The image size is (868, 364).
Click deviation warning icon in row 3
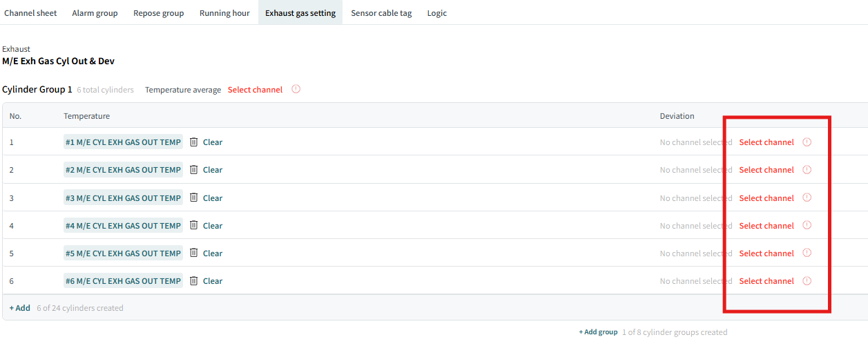point(807,198)
